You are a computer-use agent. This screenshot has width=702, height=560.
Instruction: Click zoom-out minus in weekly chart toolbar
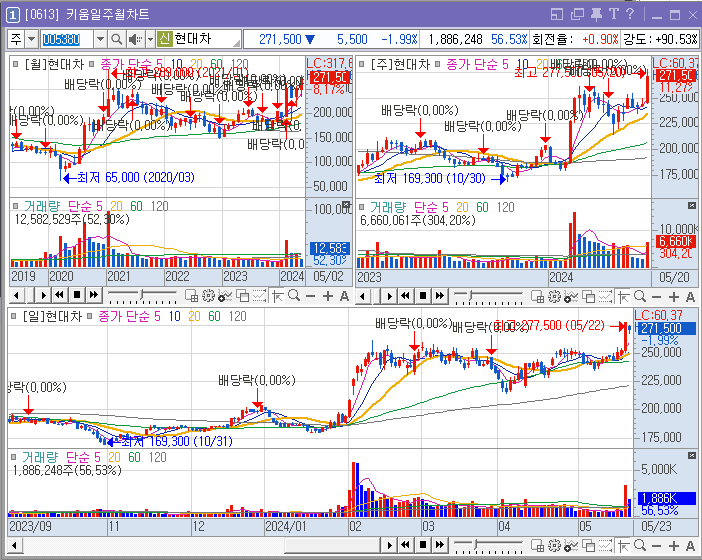tap(656, 296)
